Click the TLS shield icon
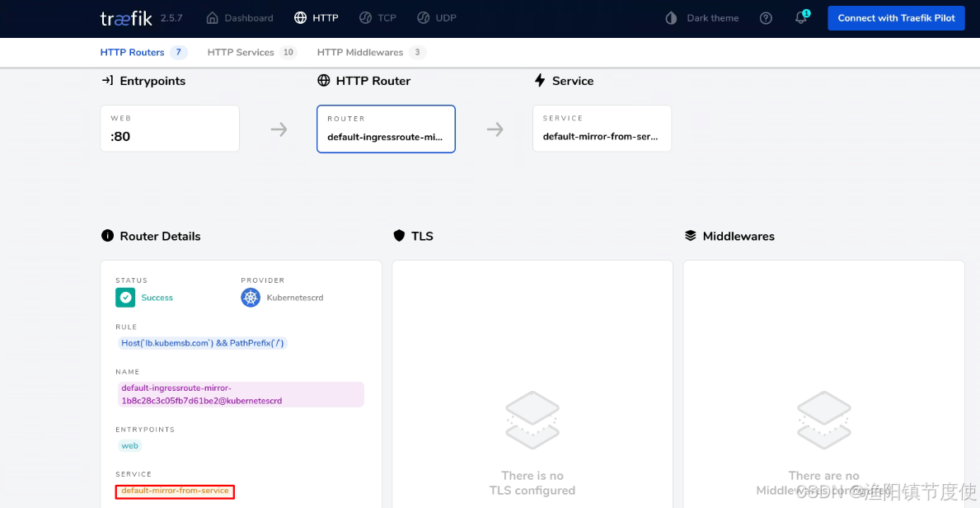This screenshot has height=508, width=980. pyautogui.click(x=399, y=236)
